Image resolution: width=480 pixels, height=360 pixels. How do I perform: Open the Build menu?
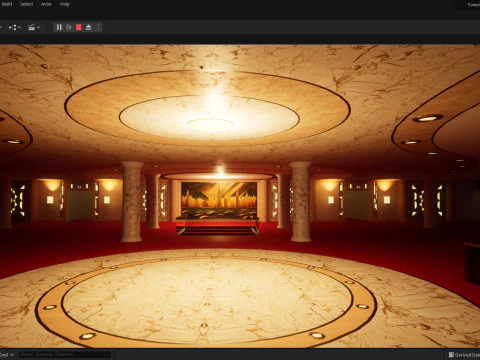point(7,4)
